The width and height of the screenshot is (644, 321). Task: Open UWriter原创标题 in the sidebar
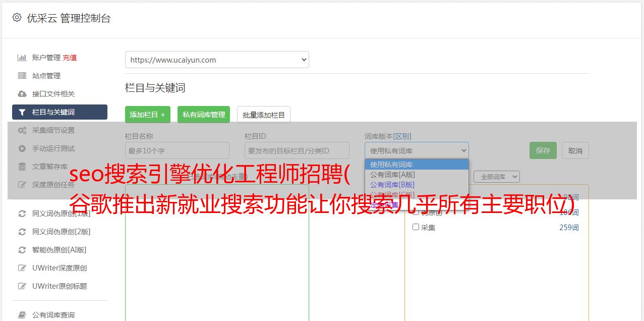point(60,286)
